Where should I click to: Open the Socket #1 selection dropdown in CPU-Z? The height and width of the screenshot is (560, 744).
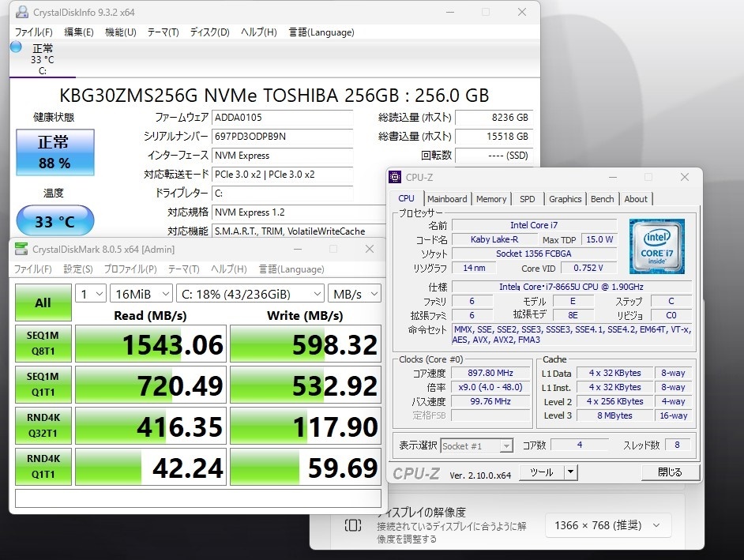(x=476, y=445)
